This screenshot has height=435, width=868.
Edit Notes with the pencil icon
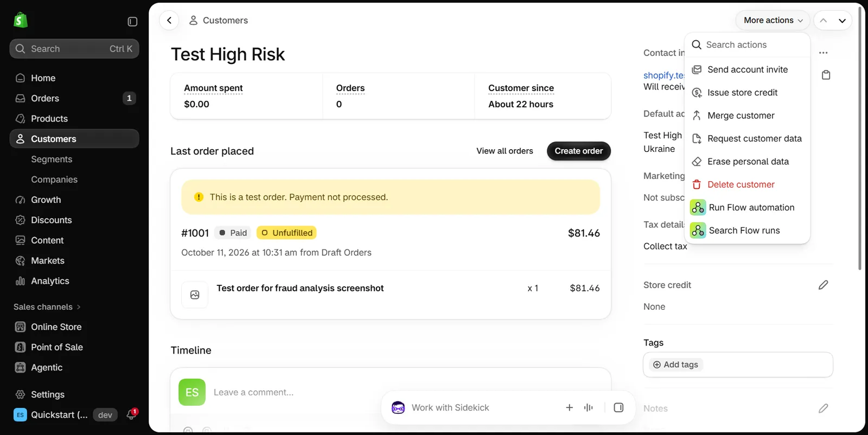(823, 408)
